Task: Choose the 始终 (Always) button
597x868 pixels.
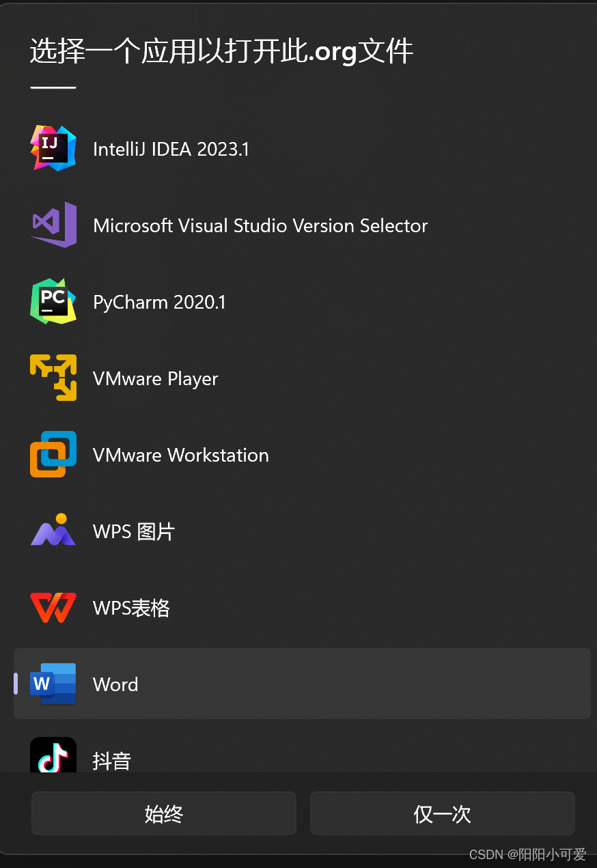Action: coord(164,813)
